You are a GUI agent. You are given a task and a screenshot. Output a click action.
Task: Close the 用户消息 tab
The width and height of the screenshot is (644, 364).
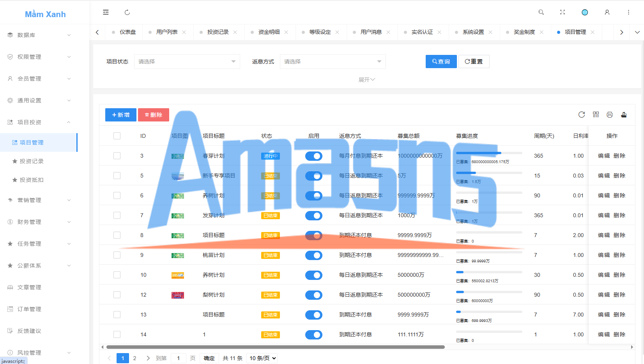point(388,32)
